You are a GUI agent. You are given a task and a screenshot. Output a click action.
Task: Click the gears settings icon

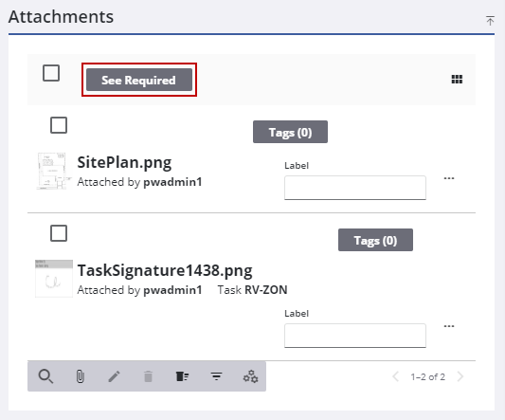click(250, 376)
